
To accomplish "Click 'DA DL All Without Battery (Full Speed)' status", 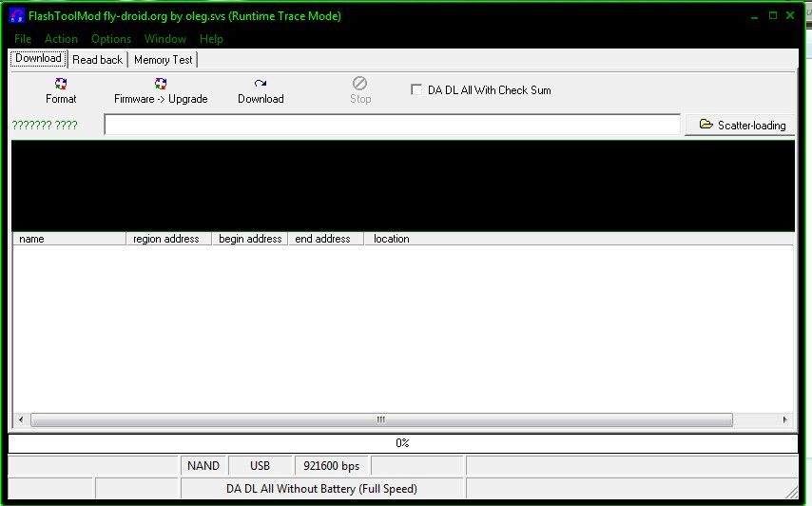I will click(321, 488).
